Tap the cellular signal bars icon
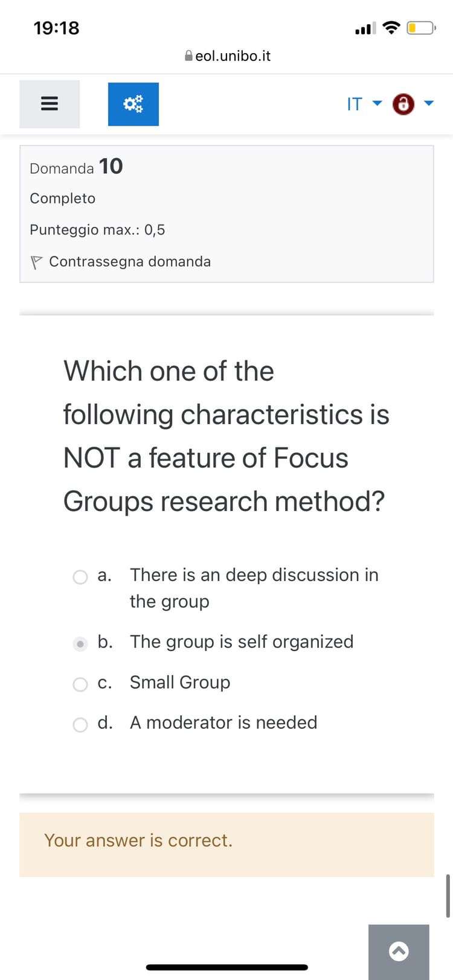The image size is (453, 980). (x=366, y=28)
